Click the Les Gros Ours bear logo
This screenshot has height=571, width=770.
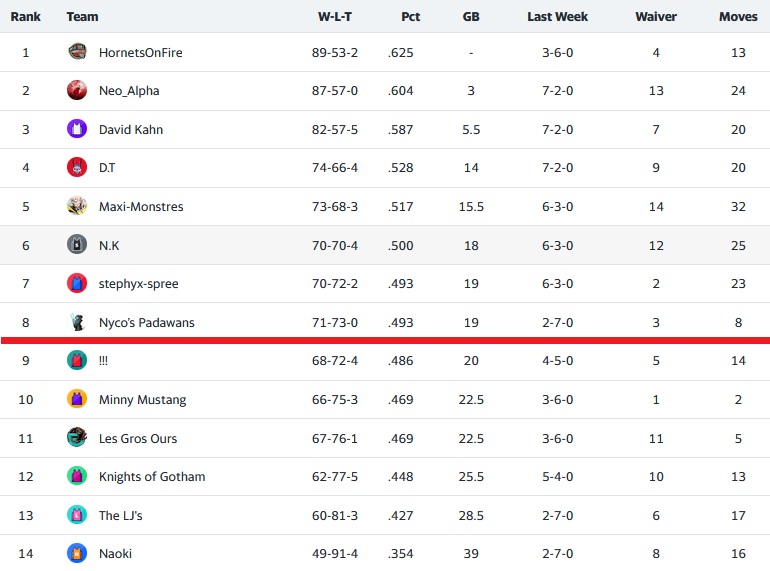[x=77, y=437]
